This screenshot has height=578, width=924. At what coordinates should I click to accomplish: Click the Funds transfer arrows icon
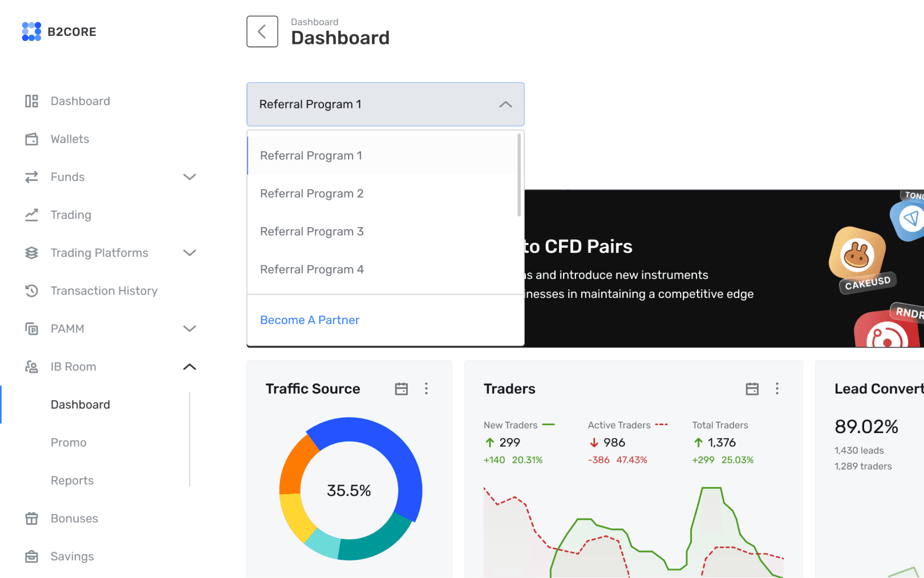[x=31, y=177]
